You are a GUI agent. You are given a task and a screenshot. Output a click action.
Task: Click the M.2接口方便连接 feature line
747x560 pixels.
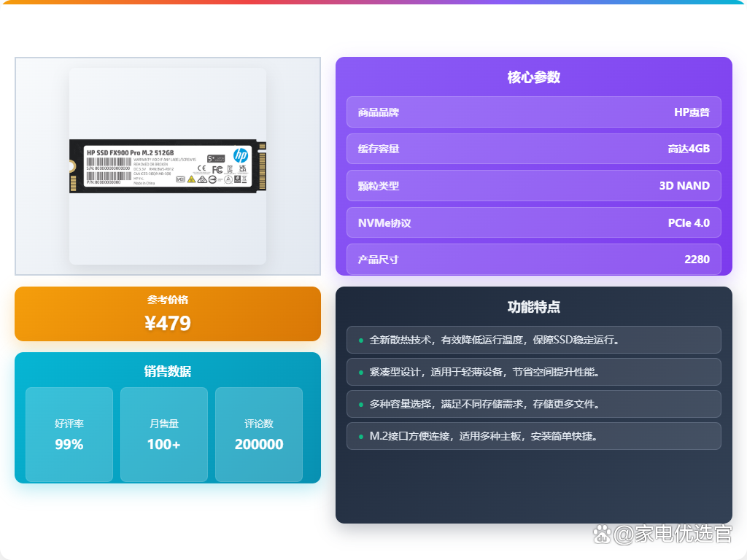(533, 436)
